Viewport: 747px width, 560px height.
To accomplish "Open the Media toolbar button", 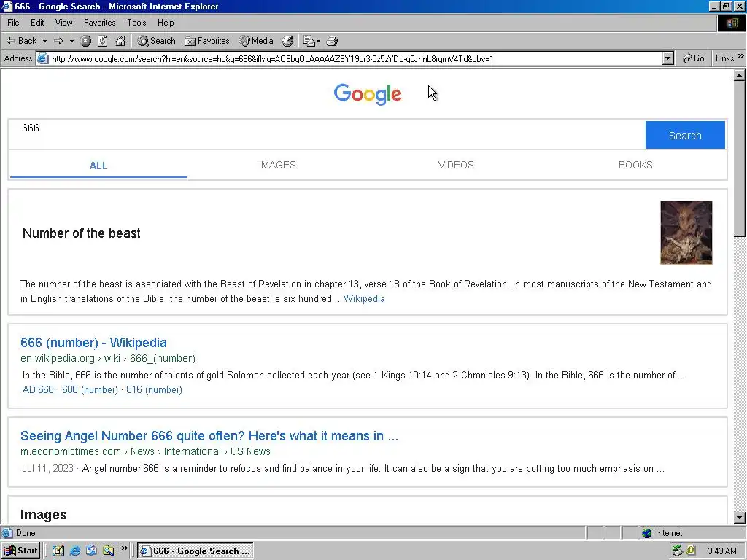I will [256, 41].
